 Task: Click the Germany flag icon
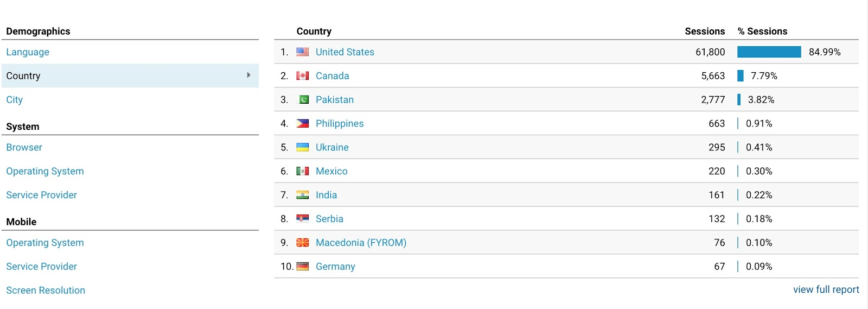click(302, 267)
